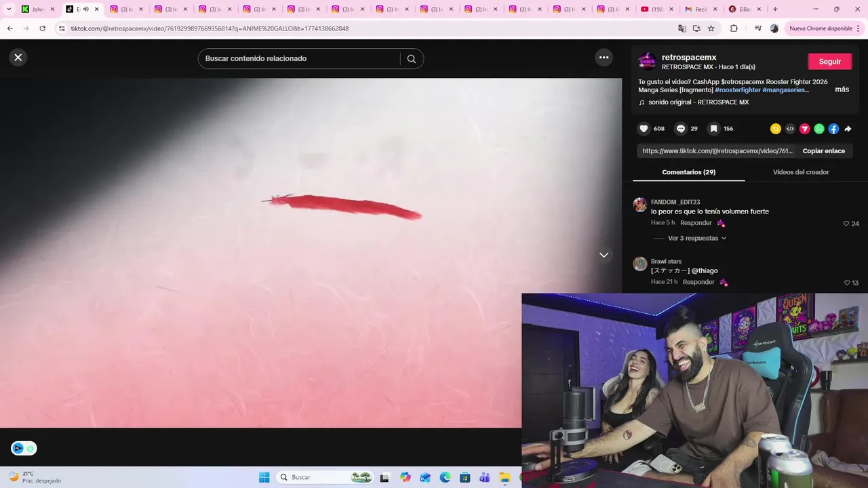
Task: Open Chrome media controls icon
Action: click(x=758, y=28)
